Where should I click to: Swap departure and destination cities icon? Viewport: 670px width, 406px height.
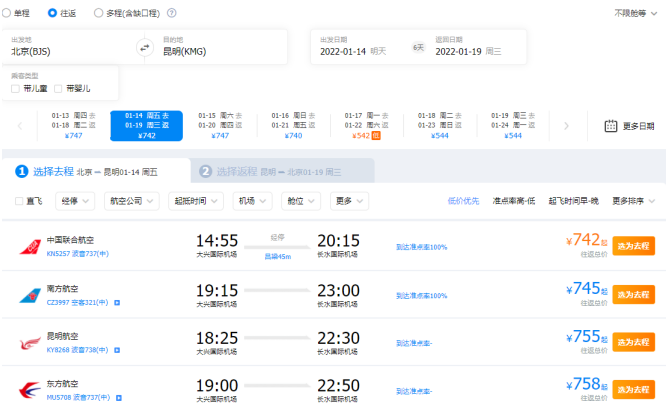tap(145, 47)
